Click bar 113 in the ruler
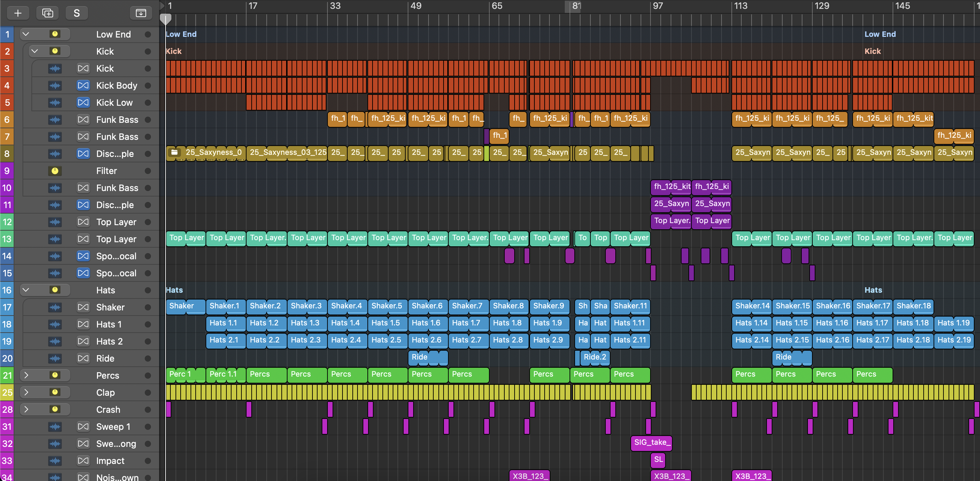This screenshot has height=481, width=980. click(740, 6)
